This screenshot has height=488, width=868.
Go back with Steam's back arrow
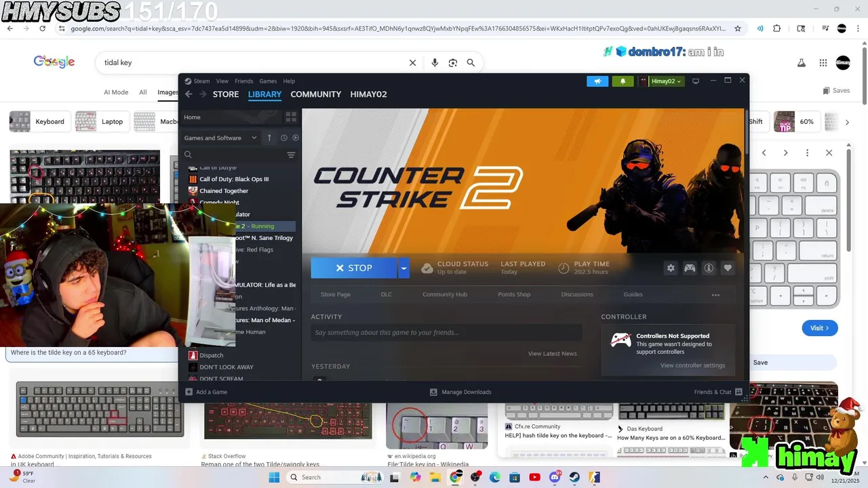click(x=189, y=94)
